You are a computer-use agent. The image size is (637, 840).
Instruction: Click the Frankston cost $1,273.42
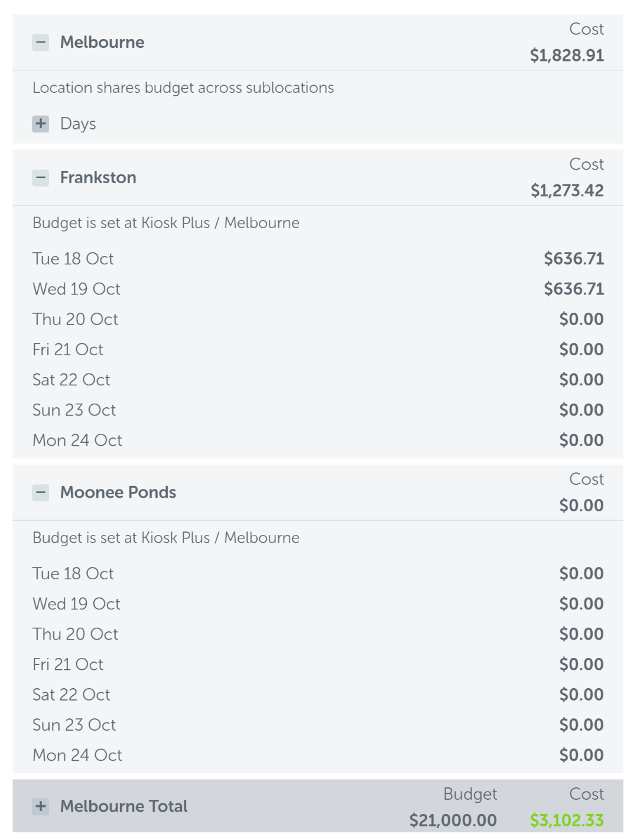click(x=567, y=190)
